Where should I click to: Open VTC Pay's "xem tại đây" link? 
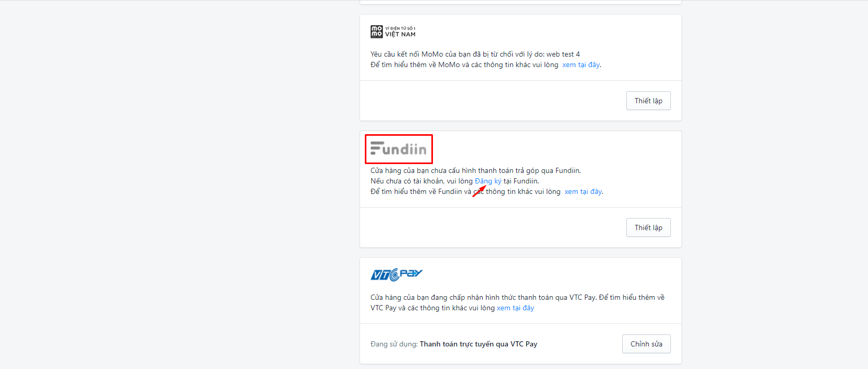tap(515, 308)
